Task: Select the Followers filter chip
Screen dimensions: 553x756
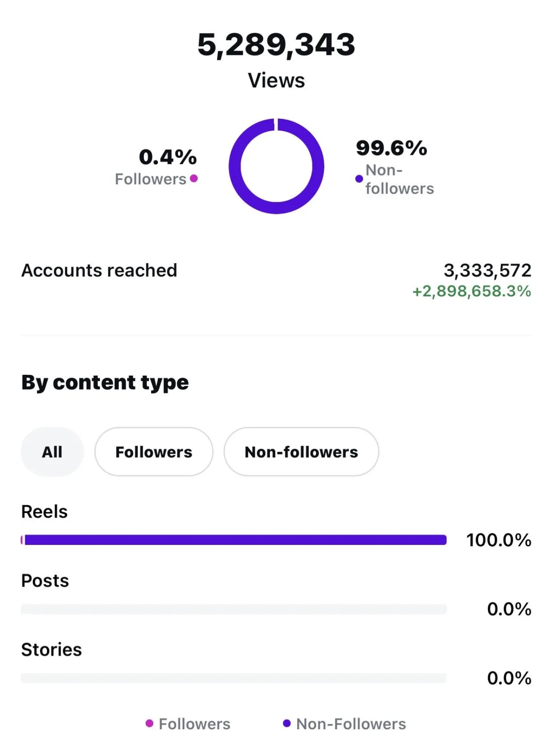Action: [154, 452]
